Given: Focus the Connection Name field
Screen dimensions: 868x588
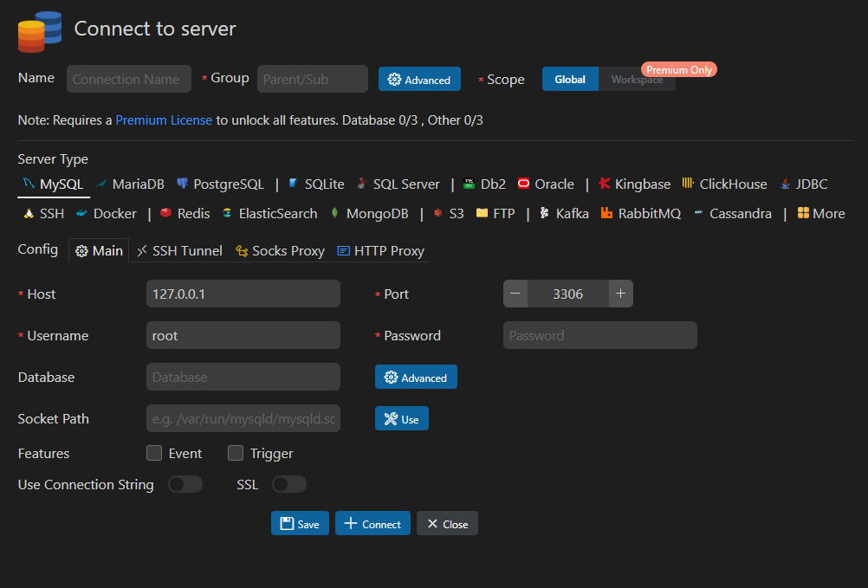Looking at the screenshot, I should tap(129, 79).
